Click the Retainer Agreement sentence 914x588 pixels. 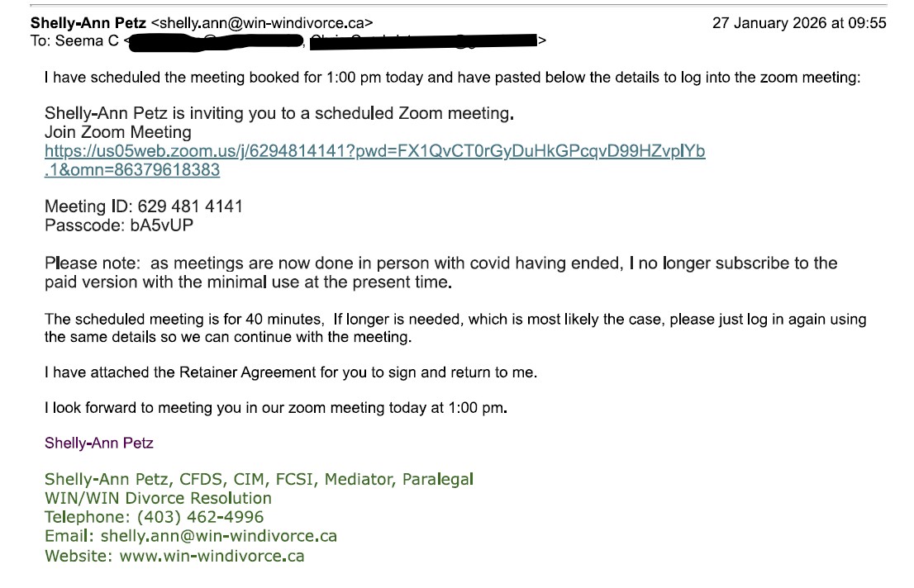click(291, 372)
